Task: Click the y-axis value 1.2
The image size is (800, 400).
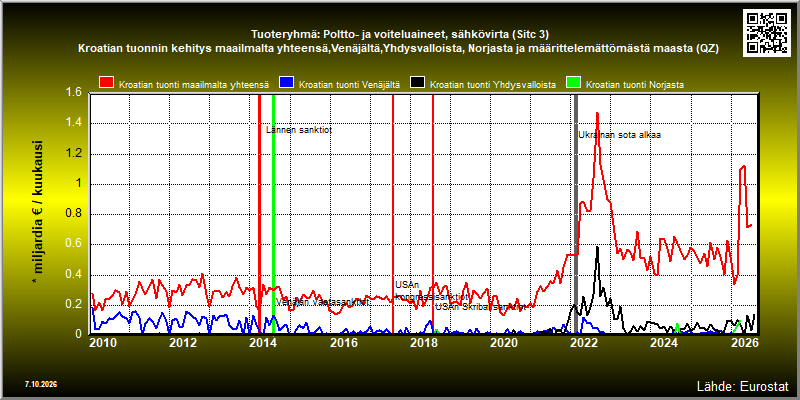Action: tap(74, 154)
